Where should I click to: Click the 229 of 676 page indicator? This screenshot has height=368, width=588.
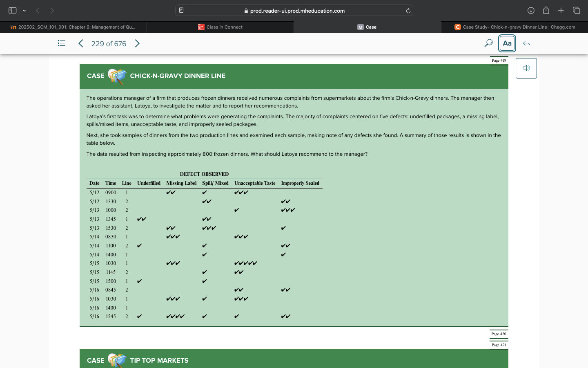[x=109, y=44]
